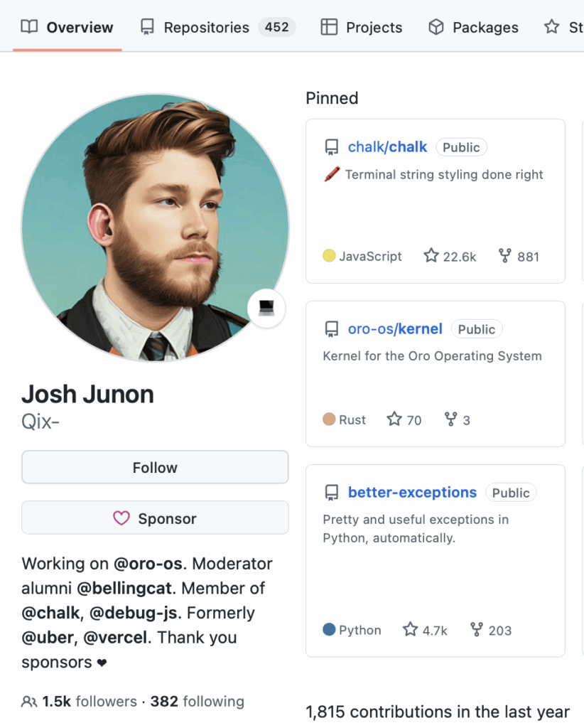The image size is (584, 728).
Task: View the 1.5k followers list
Action: click(89, 702)
